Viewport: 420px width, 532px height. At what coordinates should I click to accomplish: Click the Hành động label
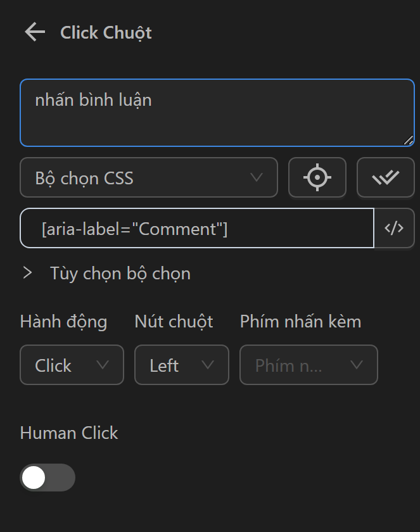click(63, 322)
